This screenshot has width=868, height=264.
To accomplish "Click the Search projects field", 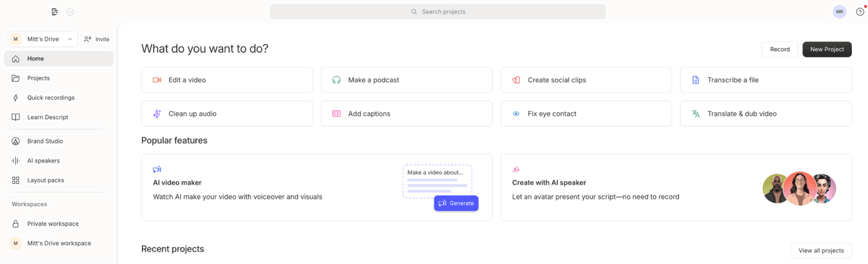I will [438, 12].
